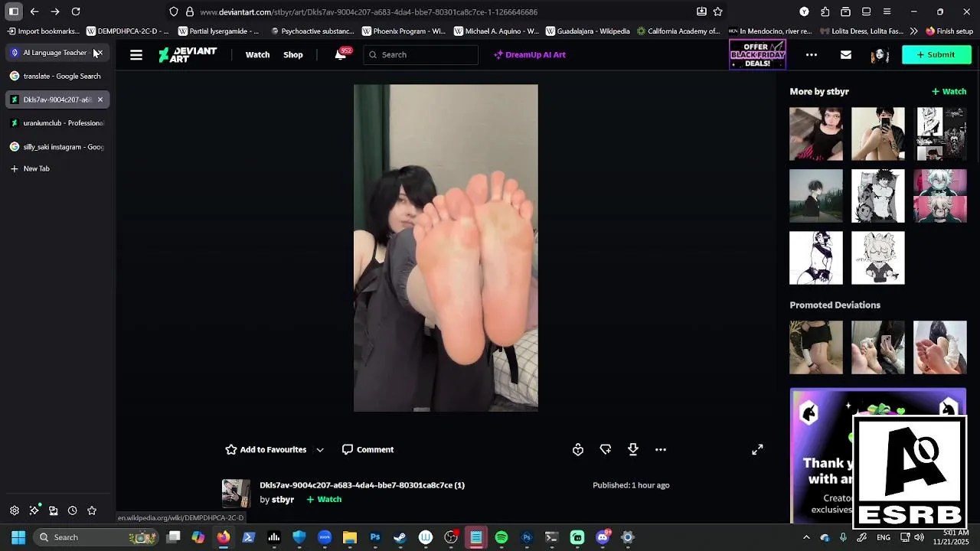Open the Shop menu item

(293, 54)
